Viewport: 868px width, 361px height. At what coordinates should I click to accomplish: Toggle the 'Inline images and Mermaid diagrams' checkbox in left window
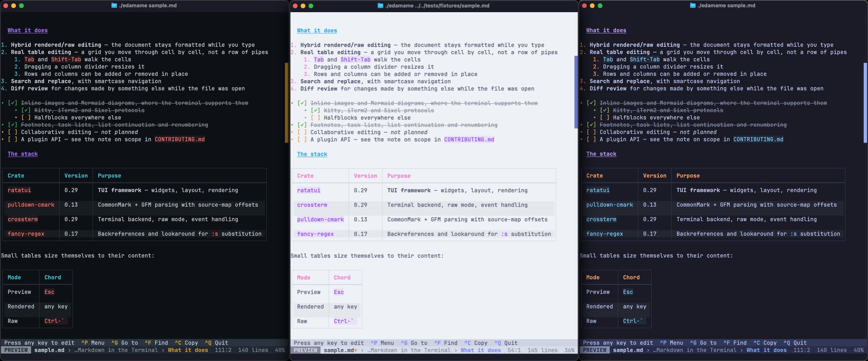coord(13,103)
